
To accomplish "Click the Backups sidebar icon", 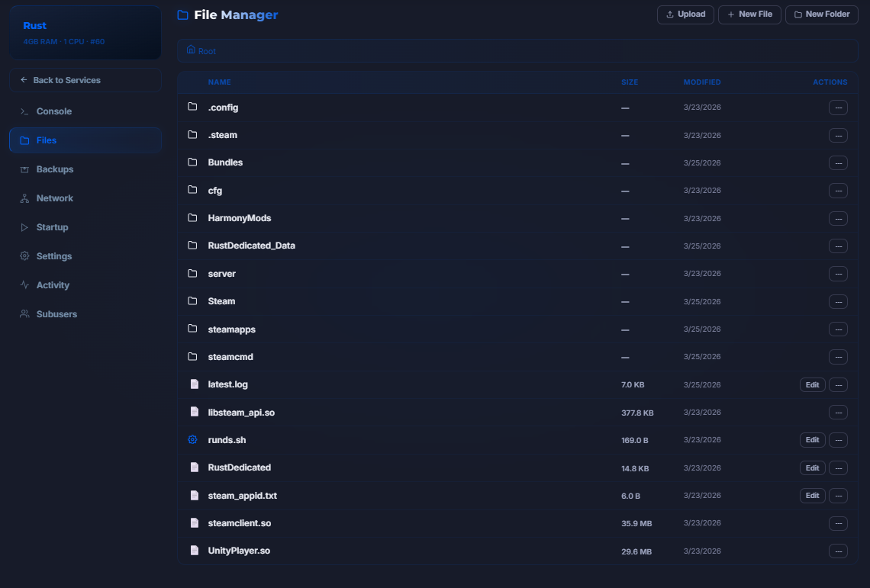I will [x=24, y=169].
